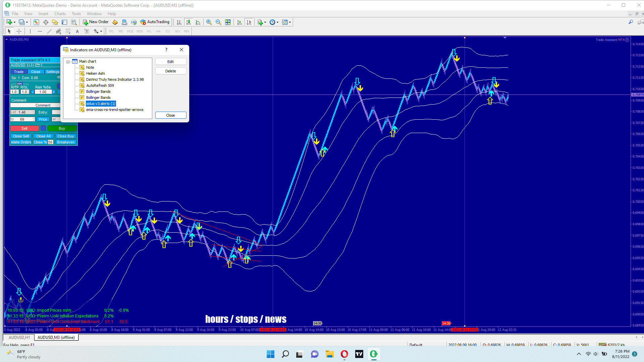Toggle the eye icon in Trade Assistant
The width and height of the screenshot is (644, 362).
59,77
